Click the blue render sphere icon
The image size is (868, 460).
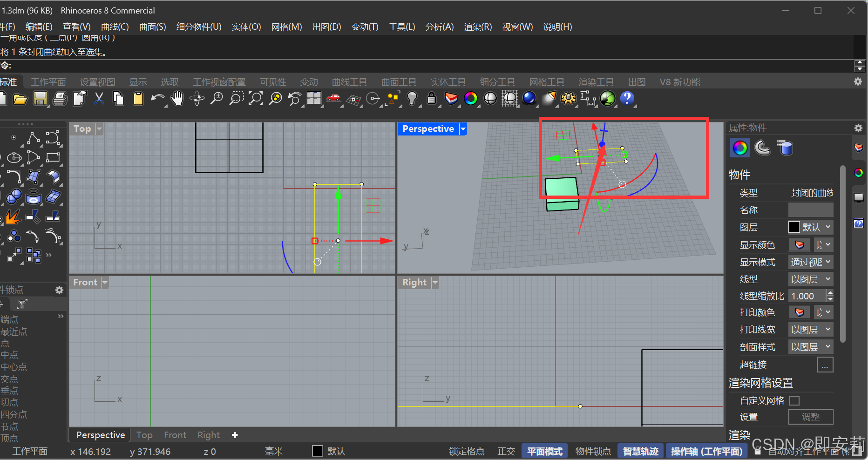(529, 99)
